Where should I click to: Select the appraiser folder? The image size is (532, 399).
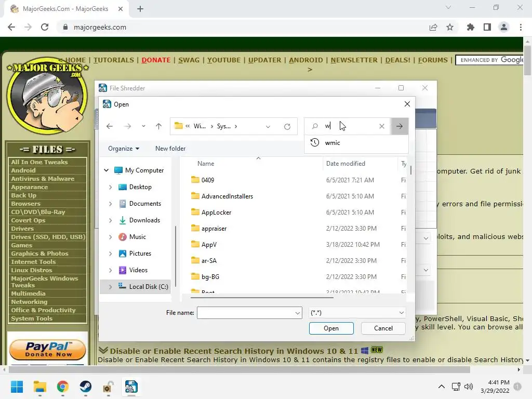209,229
